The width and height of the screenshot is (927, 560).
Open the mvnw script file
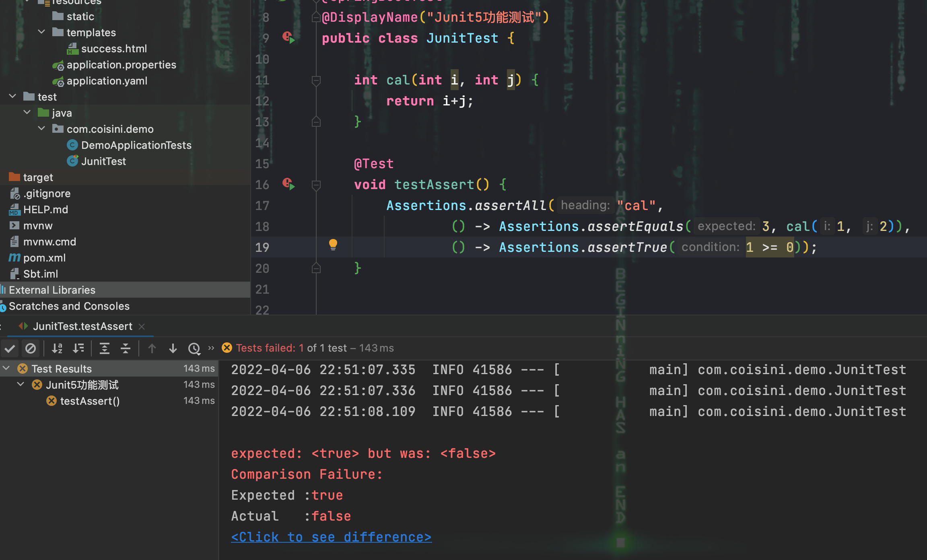pos(38,226)
